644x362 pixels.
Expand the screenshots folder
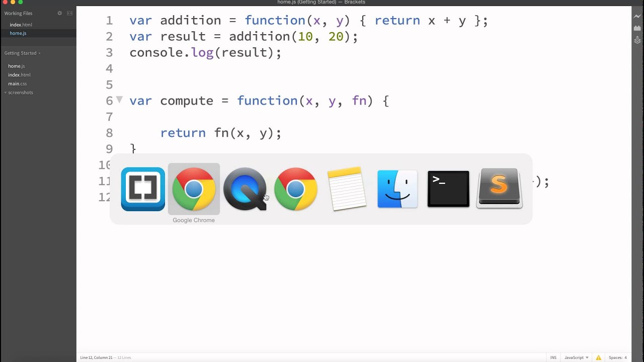tap(20, 93)
